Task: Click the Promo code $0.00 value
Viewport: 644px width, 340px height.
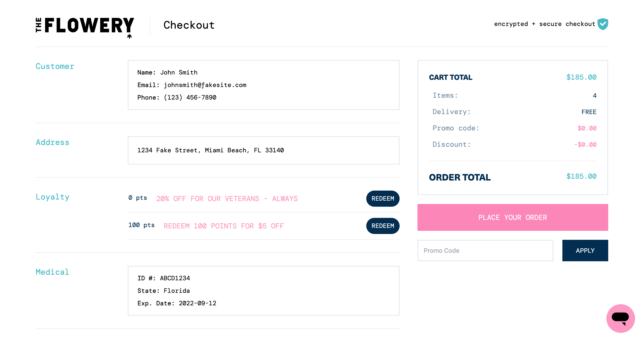Action: tap(587, 128)
